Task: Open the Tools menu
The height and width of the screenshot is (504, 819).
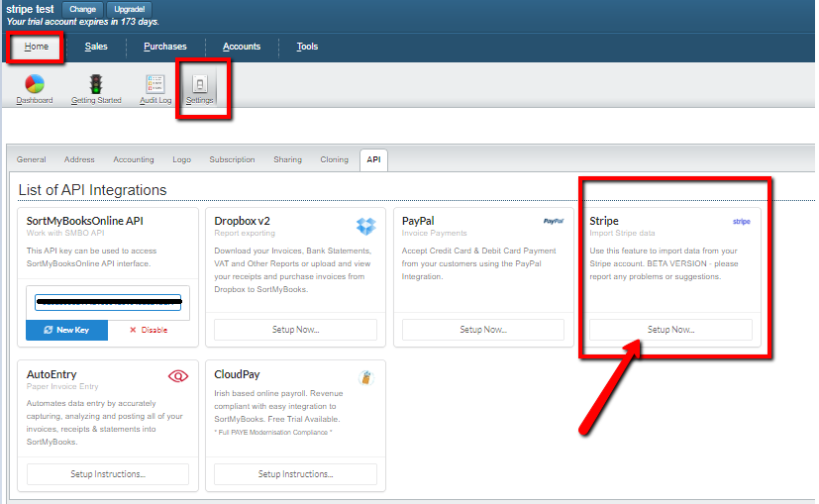Action: click(307, 47)
